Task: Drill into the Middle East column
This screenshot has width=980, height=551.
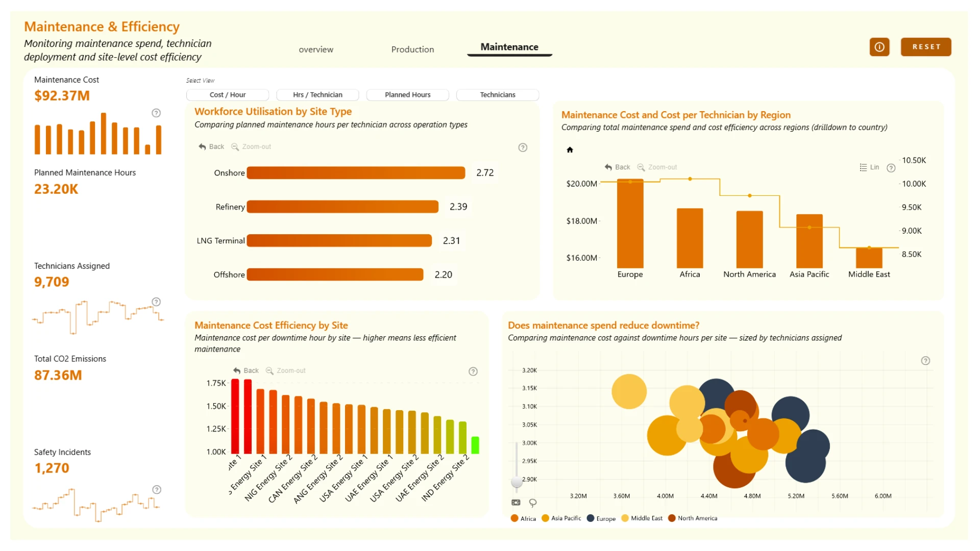Action: 869,258
